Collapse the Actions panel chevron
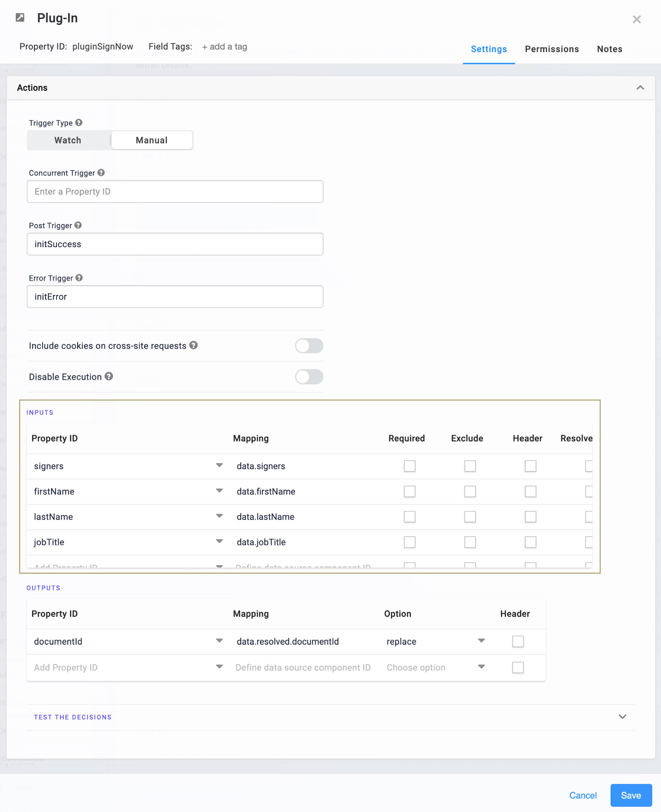Image resolution: width=661 pixels, height=812 pixels. (x=641, y=87)
